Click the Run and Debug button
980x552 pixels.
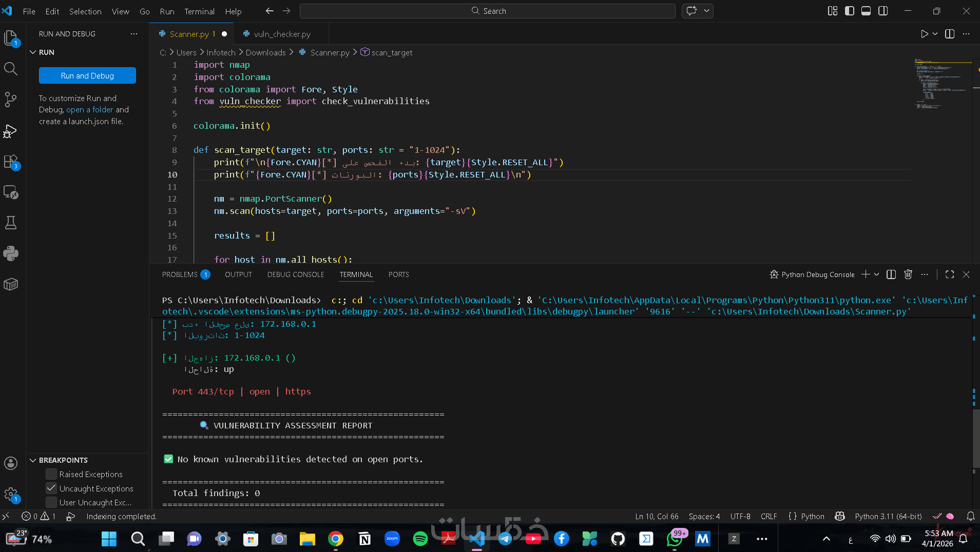pos(87,75)
